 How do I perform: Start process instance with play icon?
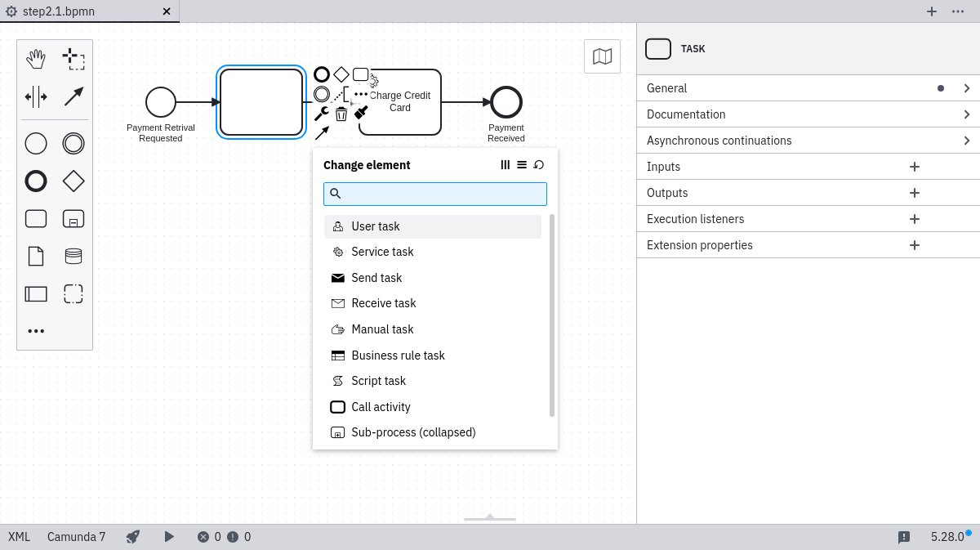click(169, 537)
